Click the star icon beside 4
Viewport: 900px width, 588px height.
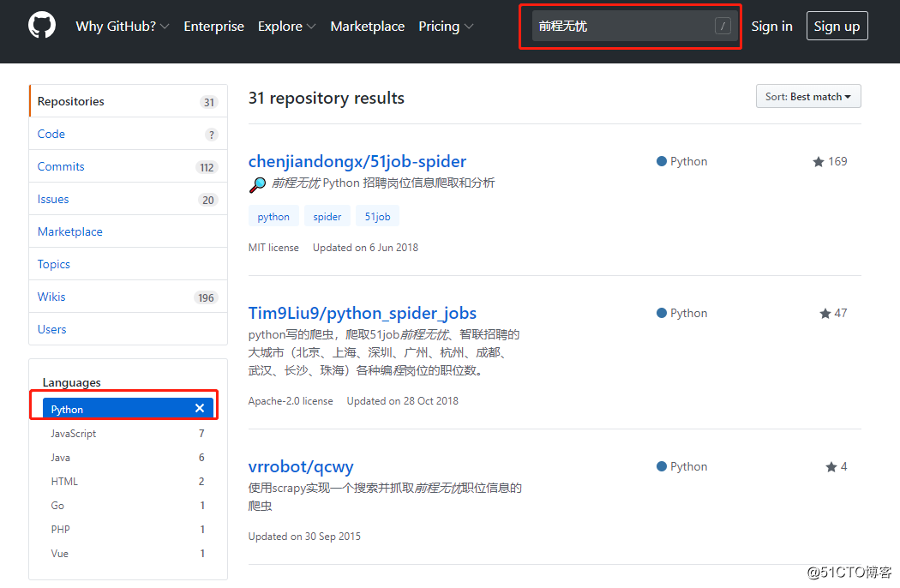coord(831,467)
